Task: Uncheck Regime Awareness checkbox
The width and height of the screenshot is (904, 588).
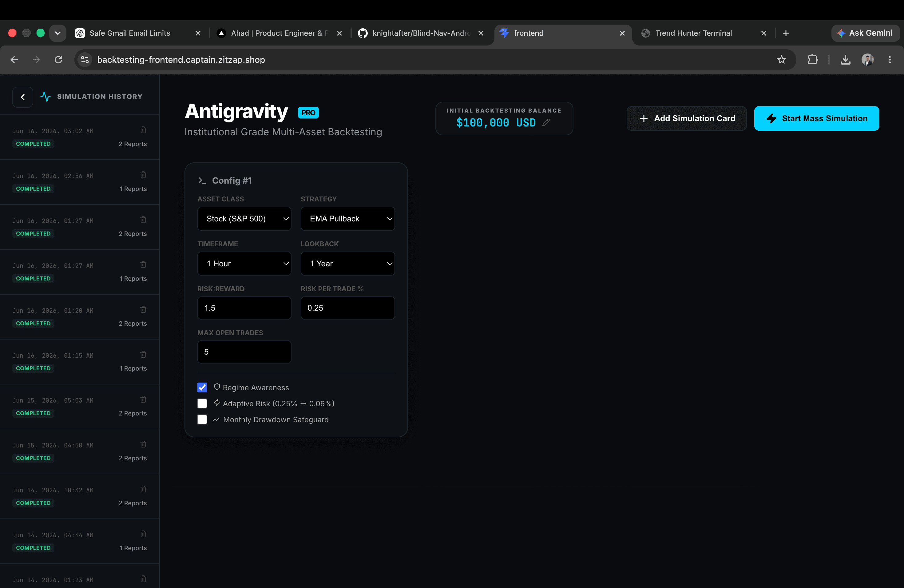Action: pyautogui.click(x=202, y=387)
